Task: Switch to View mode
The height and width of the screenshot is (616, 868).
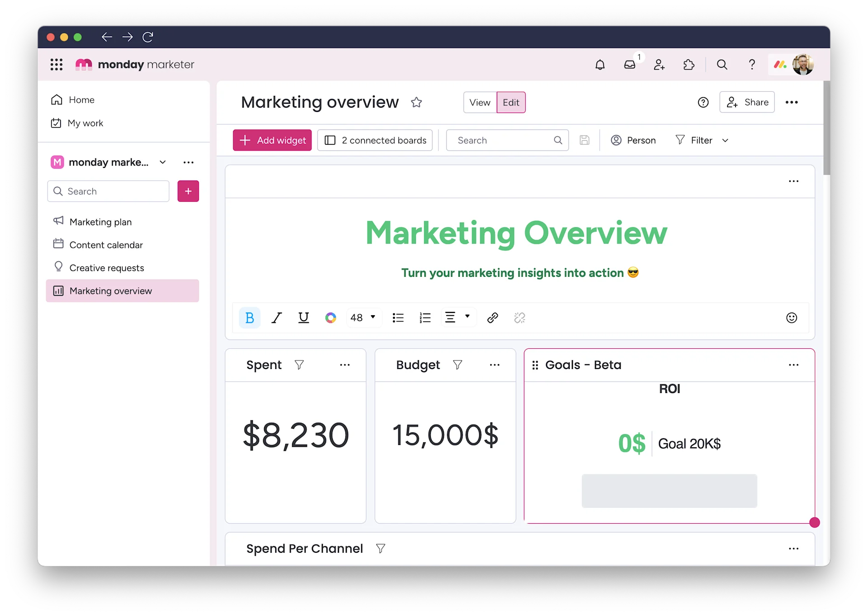Action: point(480,103)
